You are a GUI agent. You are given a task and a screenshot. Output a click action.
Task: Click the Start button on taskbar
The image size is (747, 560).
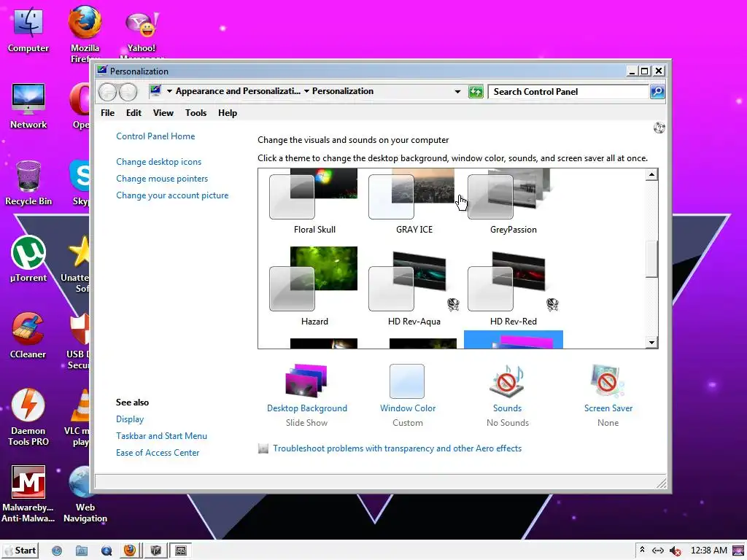[20, 551]
